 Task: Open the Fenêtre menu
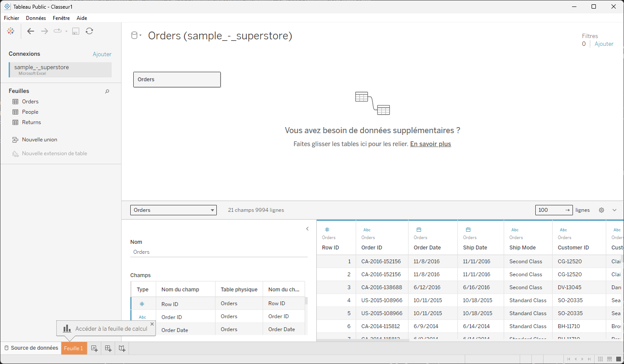(x=61, y=18)
